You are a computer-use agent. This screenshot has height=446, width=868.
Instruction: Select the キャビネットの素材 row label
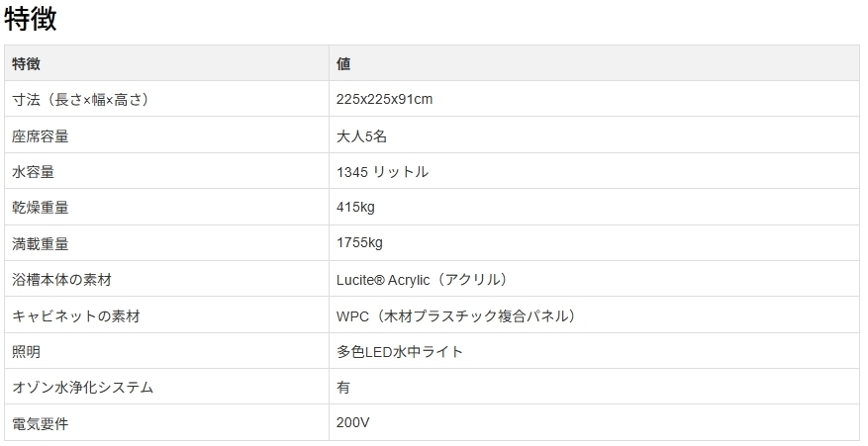click(x=76, y=315)
